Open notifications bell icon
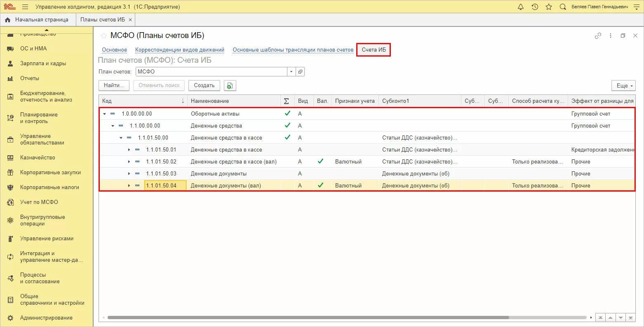This screenshot has height=327, width=644. (521, 7)
